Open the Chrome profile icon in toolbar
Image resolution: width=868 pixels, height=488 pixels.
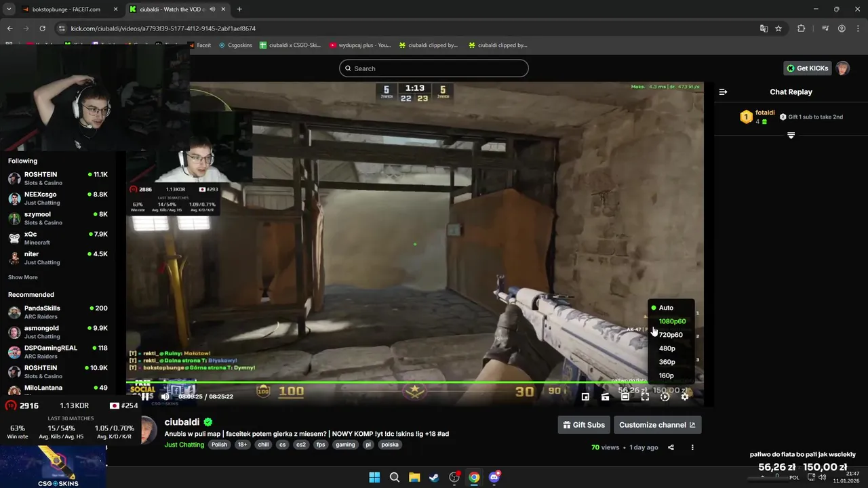[842, 28]
